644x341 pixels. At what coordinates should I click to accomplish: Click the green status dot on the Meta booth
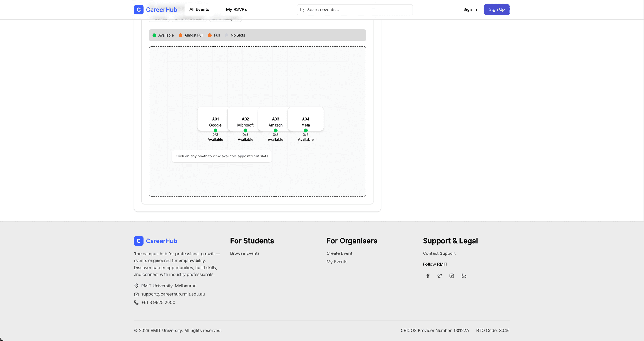(305, 130)
